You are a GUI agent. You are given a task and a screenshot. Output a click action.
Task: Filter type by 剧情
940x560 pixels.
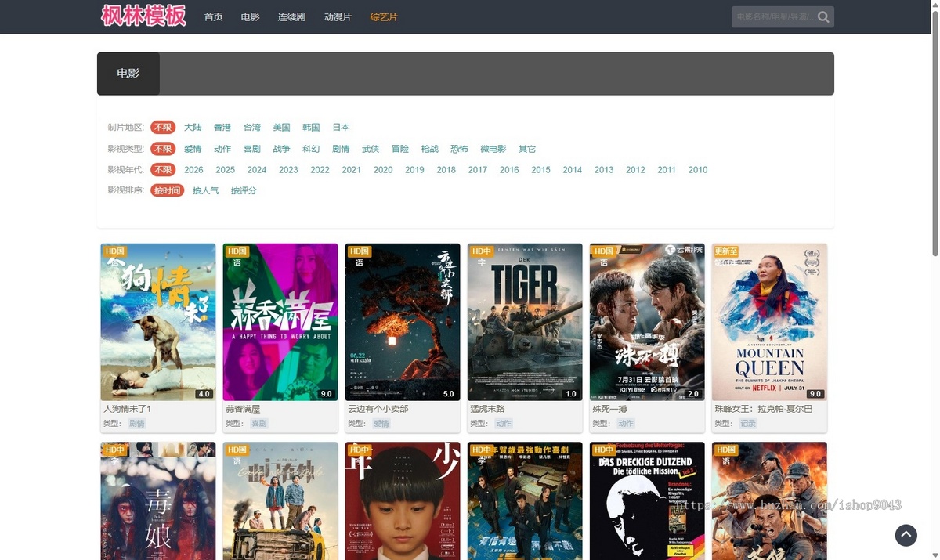click(341, 149)
